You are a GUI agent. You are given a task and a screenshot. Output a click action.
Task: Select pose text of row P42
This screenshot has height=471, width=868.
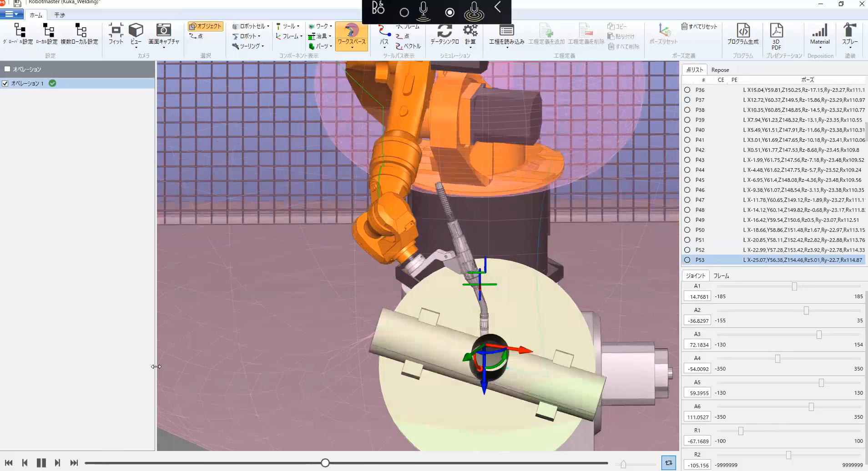coord(801,150)
